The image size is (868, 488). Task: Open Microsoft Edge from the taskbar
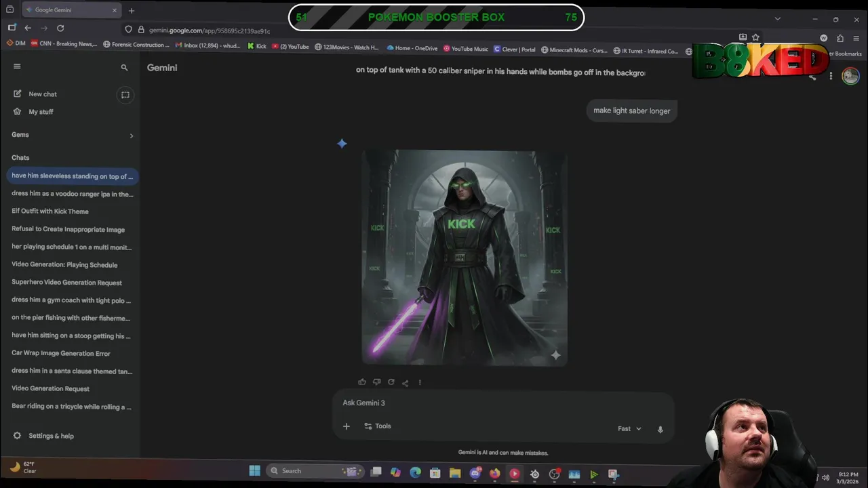click(x=415, y=472)
